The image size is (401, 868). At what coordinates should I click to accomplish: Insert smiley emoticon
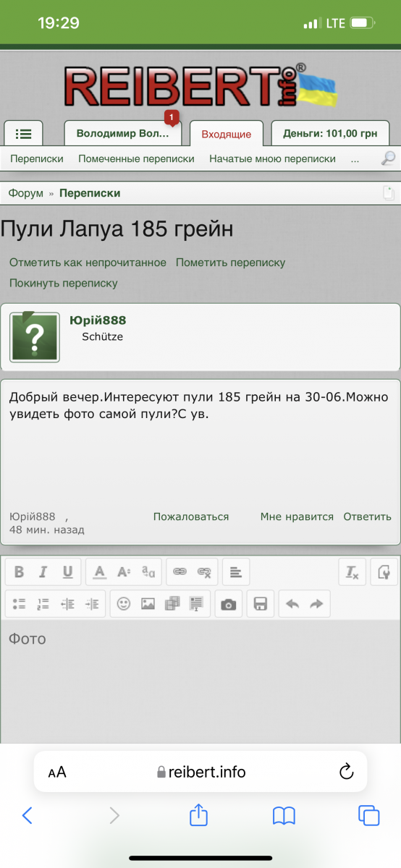[124, 604]
